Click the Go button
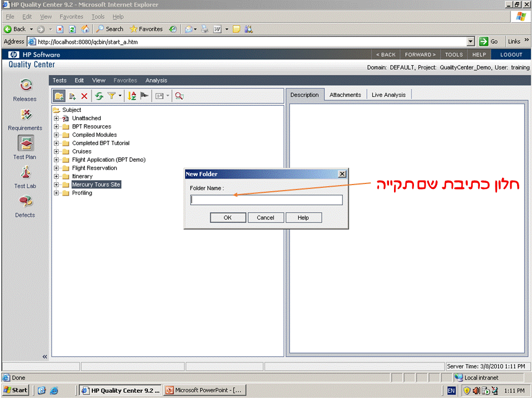Image resolution: width=532 pixels, height=399 pixels. click(489, 42)
